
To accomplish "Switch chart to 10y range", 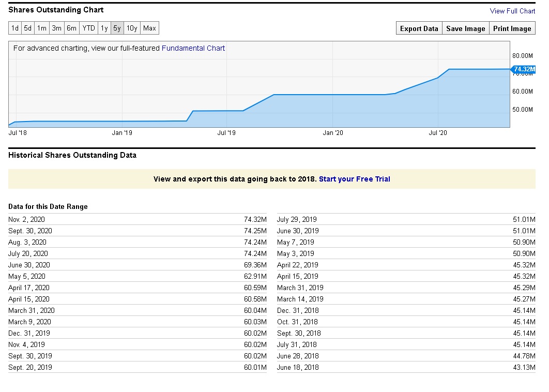I will [x=132, y=28].
